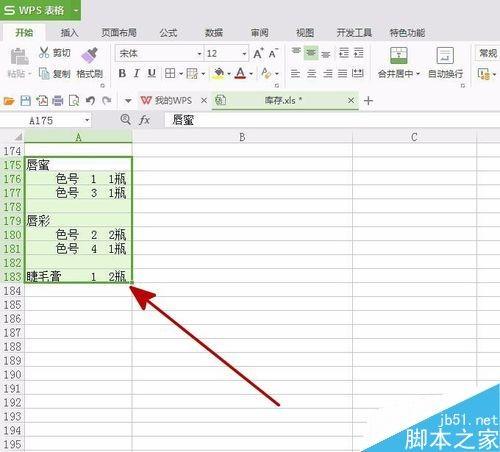Expand the font size dropdown
Viewport: 500px width, 452px height.
[244, 54]
